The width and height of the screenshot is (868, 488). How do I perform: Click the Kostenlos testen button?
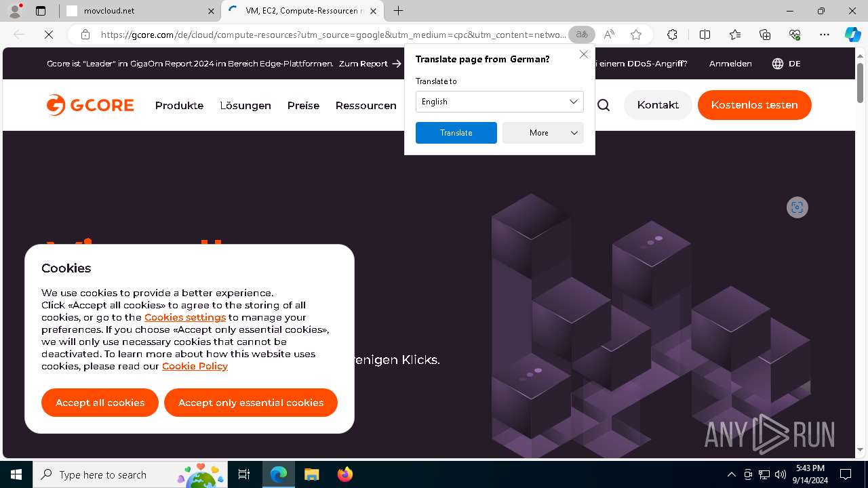pos(755,105)
